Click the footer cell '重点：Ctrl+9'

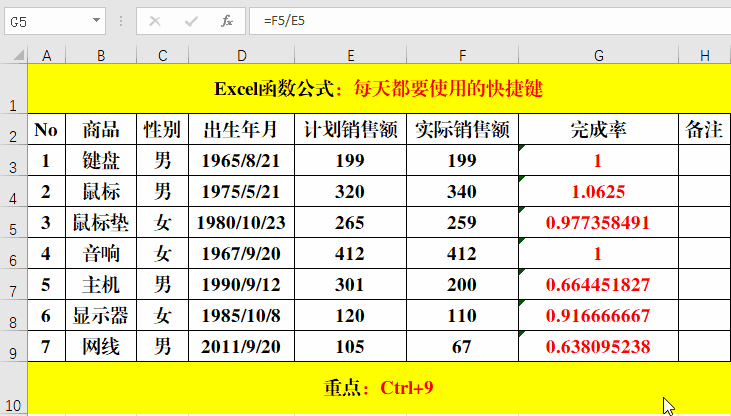pyautogui.click(x=379, y=388)
